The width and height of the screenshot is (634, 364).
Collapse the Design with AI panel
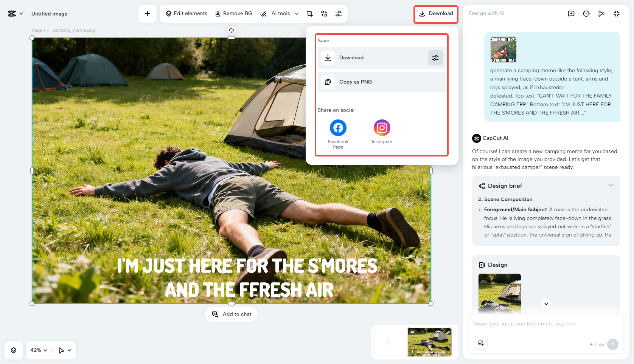point(617,13)
